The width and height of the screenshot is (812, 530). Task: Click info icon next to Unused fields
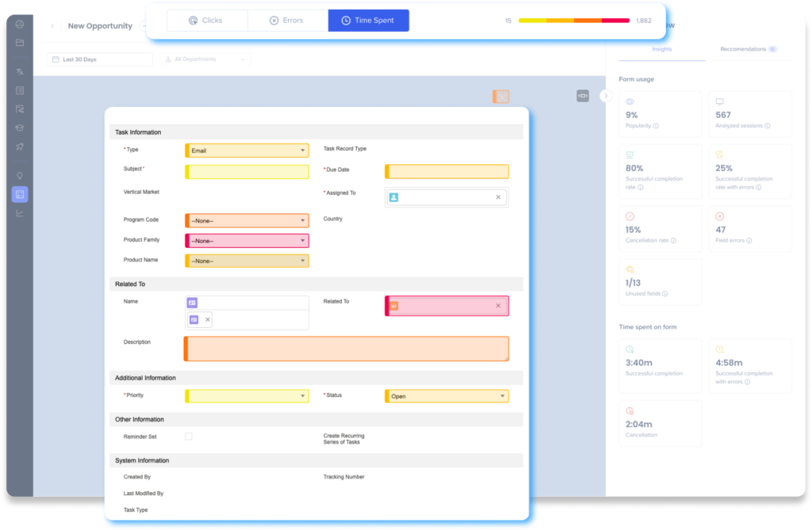click(x=665, y=293)
